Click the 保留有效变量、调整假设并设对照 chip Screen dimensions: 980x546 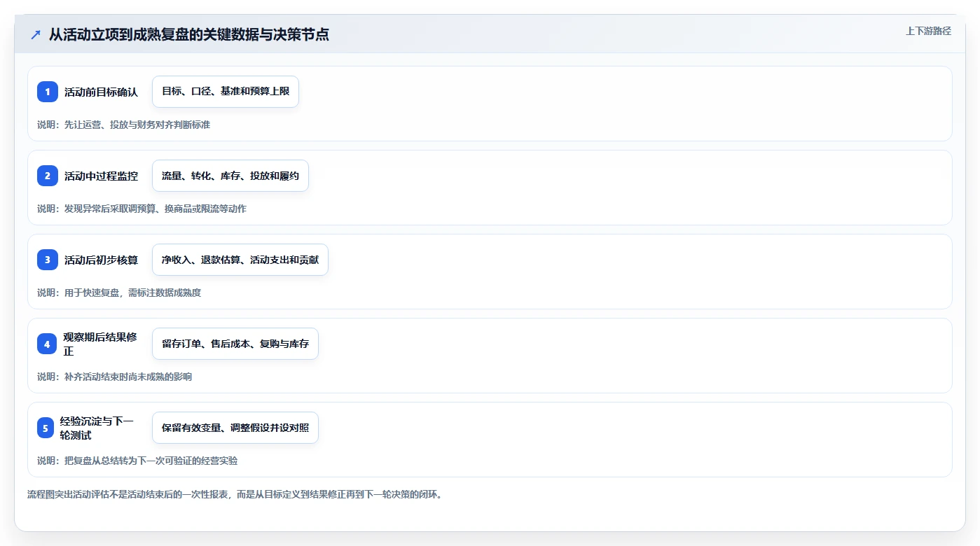(235, 428)
